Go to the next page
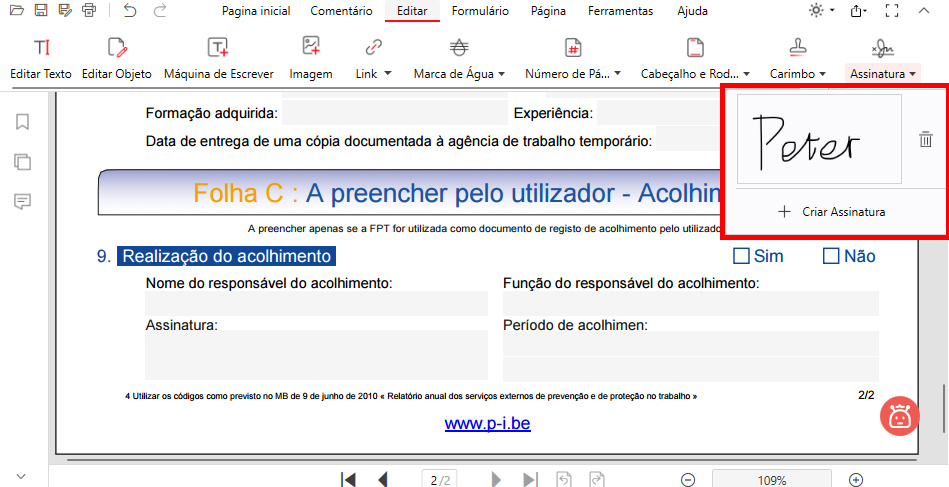949x487 pixels. pyautogui.click(x=496, y=480)
